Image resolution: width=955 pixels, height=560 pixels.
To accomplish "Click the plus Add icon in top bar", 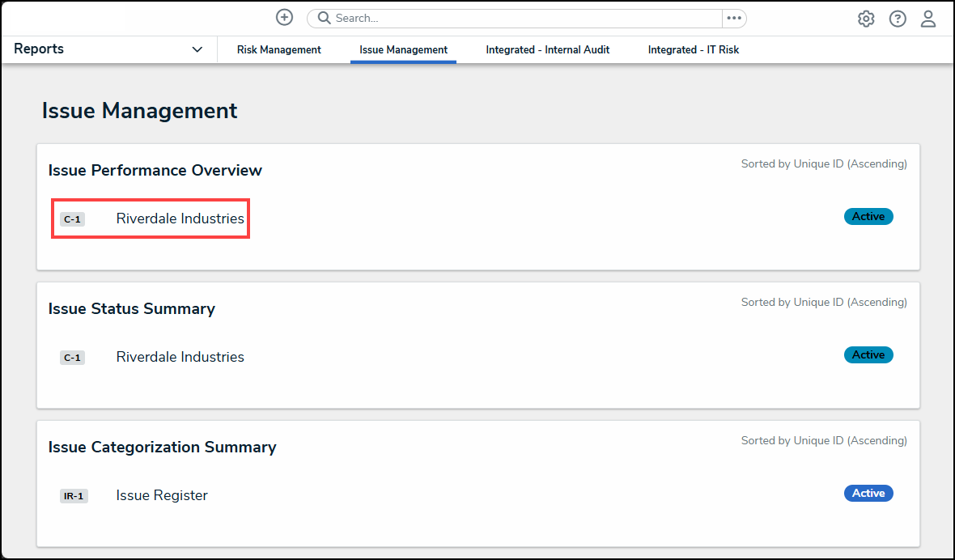I will click(x=284, y=18).
